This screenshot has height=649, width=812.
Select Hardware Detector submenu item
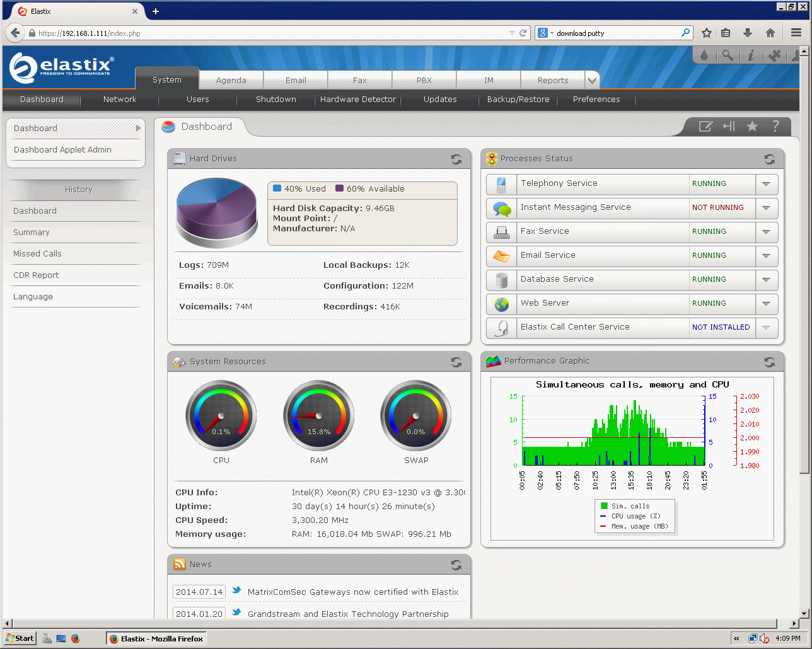358,100
